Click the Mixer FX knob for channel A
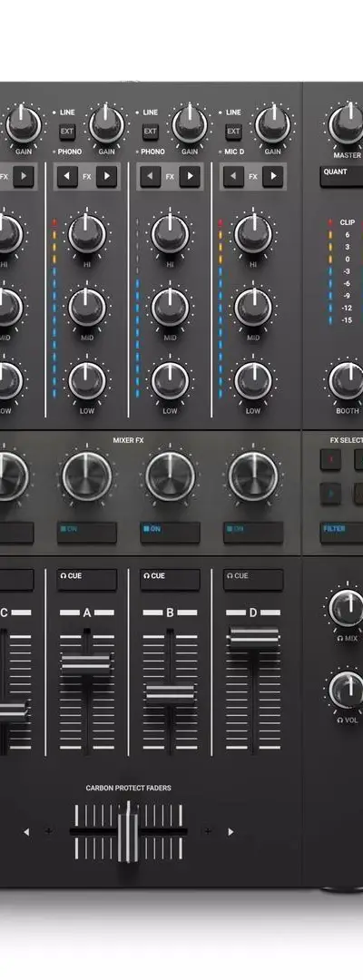Viewport: 363px width, 980px height. click(87, 476)
